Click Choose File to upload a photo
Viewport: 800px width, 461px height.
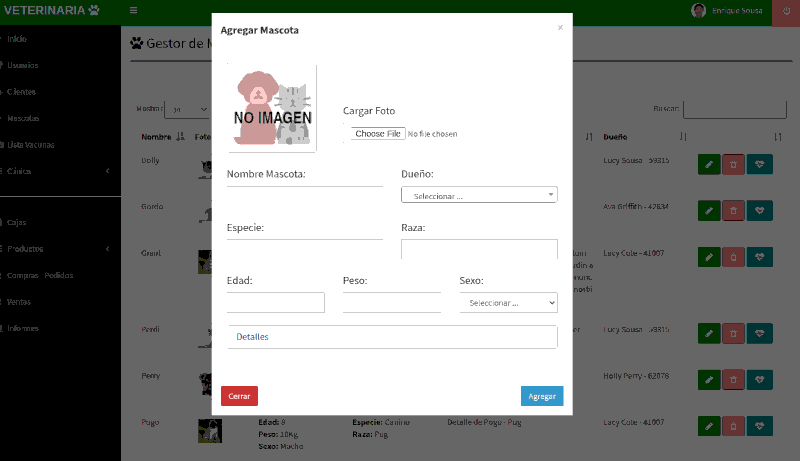coord(378,134)
